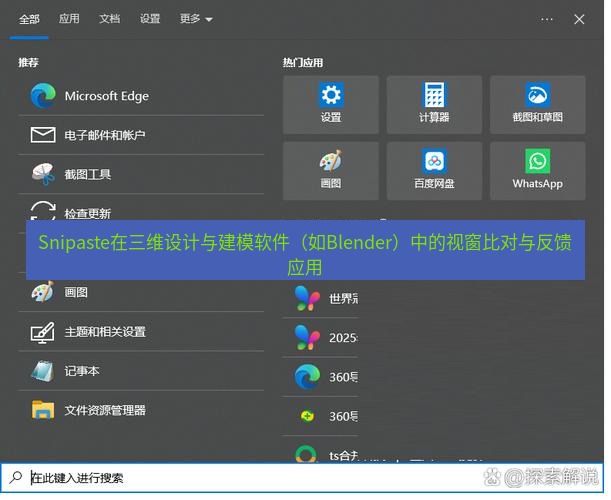The height and width of the screenshot is (500, 611).
Task: Click the 检查更新 text
Action: point(88,213)
